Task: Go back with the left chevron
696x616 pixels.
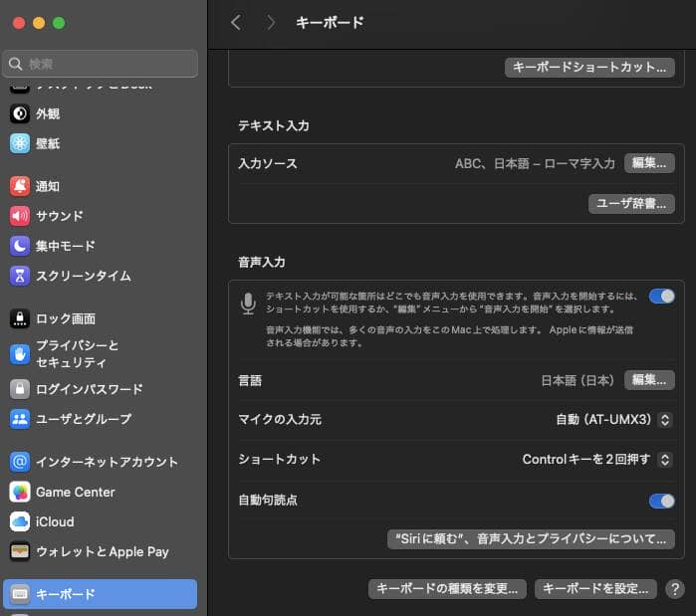Action: point(236,22)
